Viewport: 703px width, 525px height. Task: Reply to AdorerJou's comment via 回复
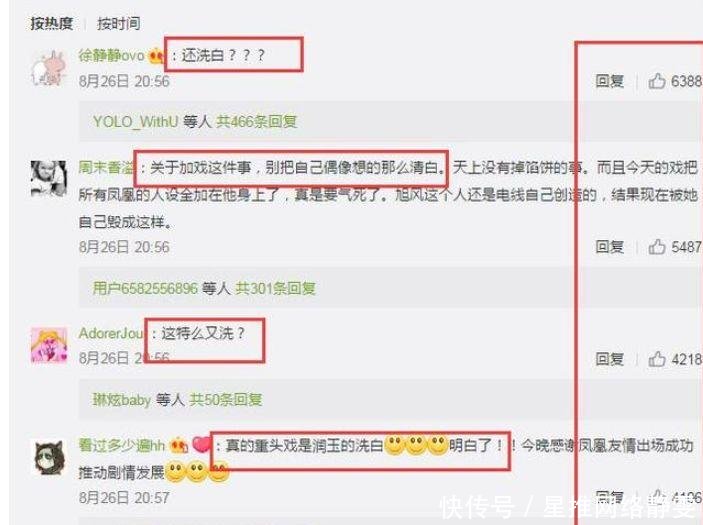[x=609, y=359]
